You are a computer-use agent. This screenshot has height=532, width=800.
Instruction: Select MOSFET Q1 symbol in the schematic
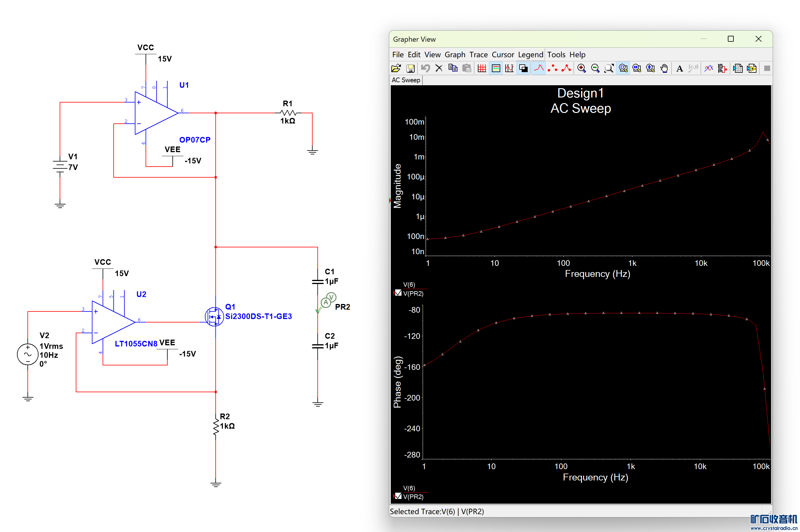214,317
